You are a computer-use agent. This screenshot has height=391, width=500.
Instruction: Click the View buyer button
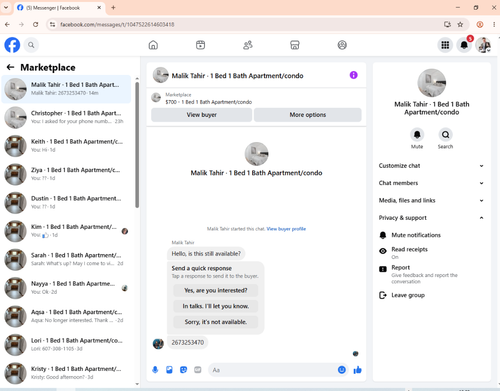pos(201,115)
